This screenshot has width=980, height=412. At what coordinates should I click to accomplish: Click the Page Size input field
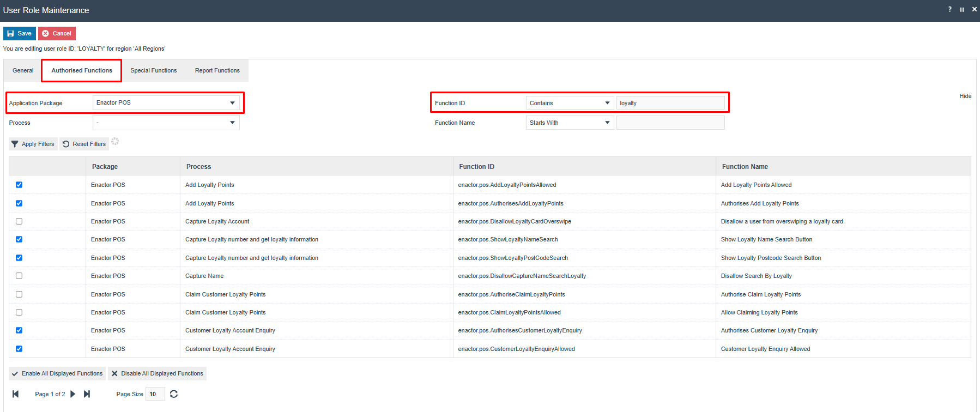pyautogui.click(x=155, y=394)
